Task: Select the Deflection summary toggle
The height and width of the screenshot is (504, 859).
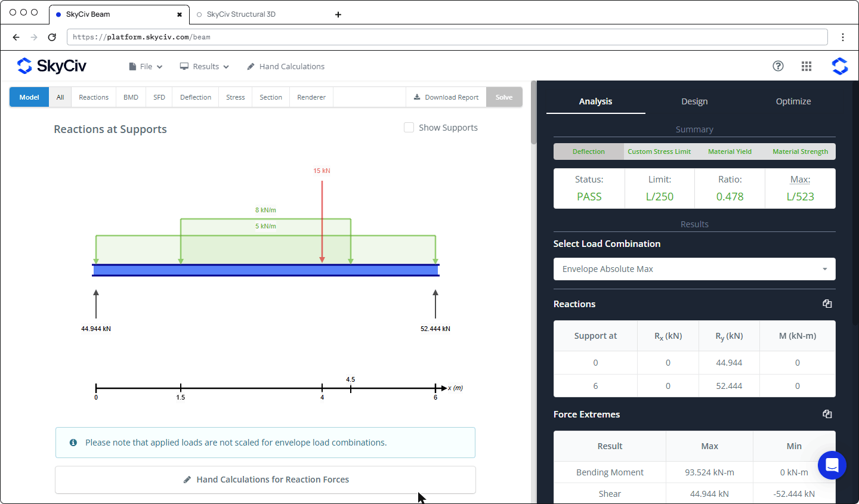Action: [589, 151]
